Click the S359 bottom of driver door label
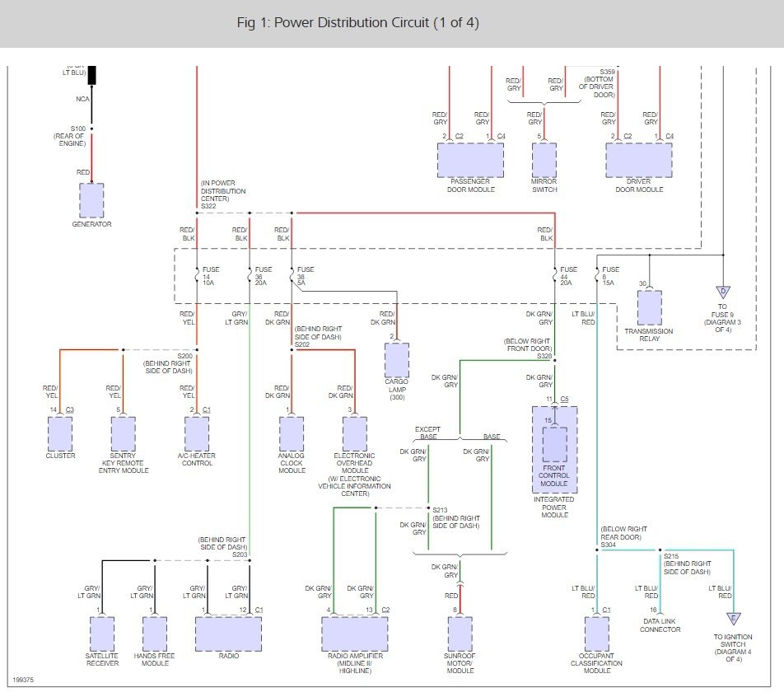 coord(597,83)
